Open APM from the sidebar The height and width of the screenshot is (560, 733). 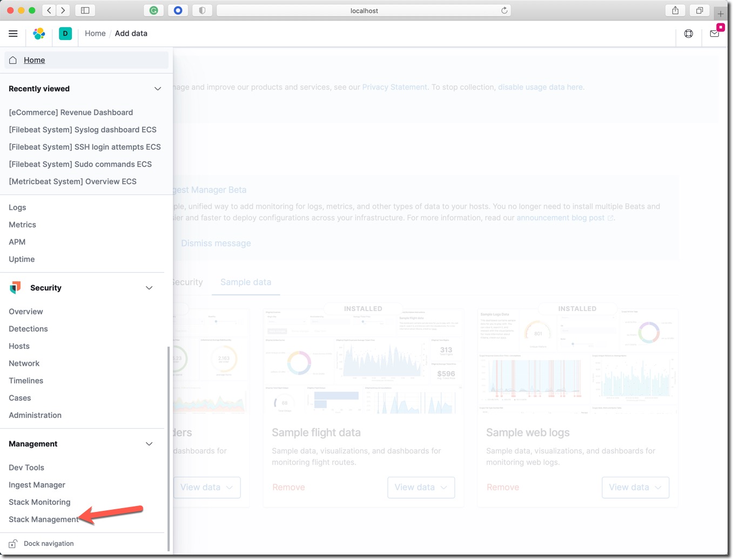(x=17, y=242)
